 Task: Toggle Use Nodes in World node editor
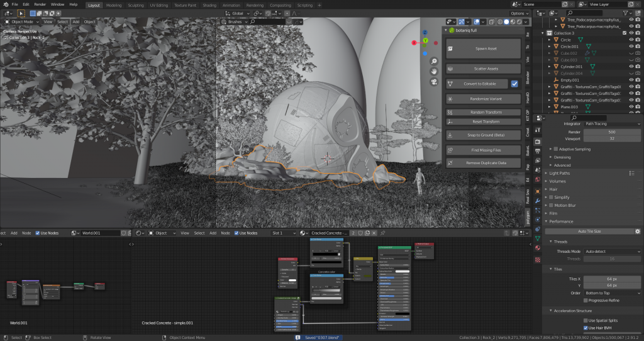(x=37, y=233)
